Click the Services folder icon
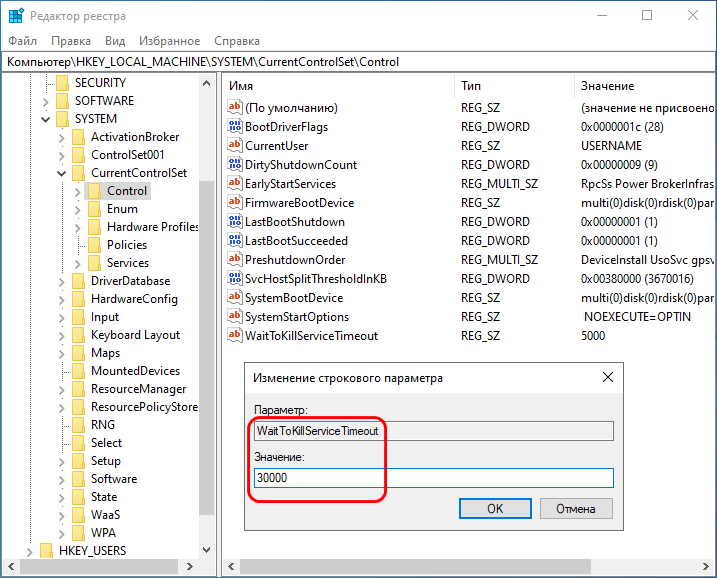 coord(95,263)
